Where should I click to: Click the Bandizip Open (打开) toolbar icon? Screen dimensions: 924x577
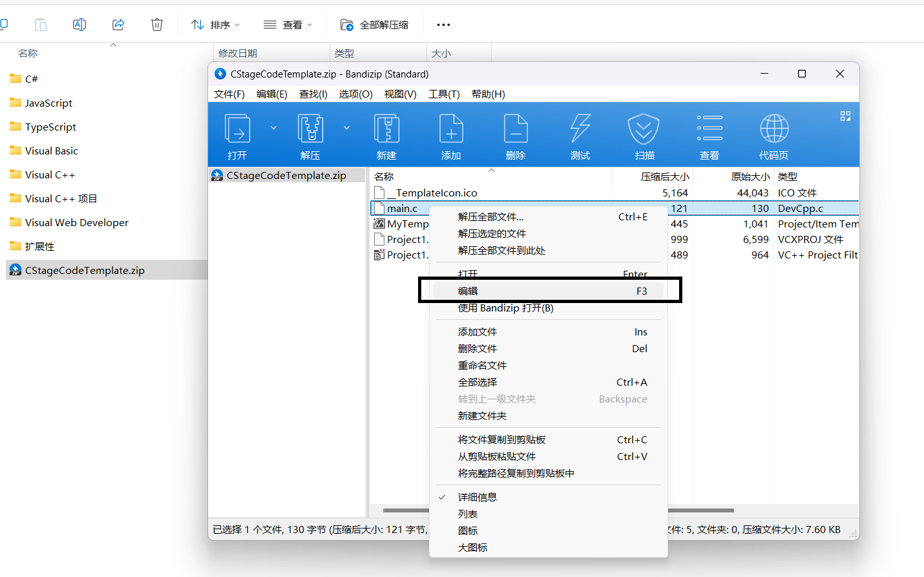(x=237, y=129)
